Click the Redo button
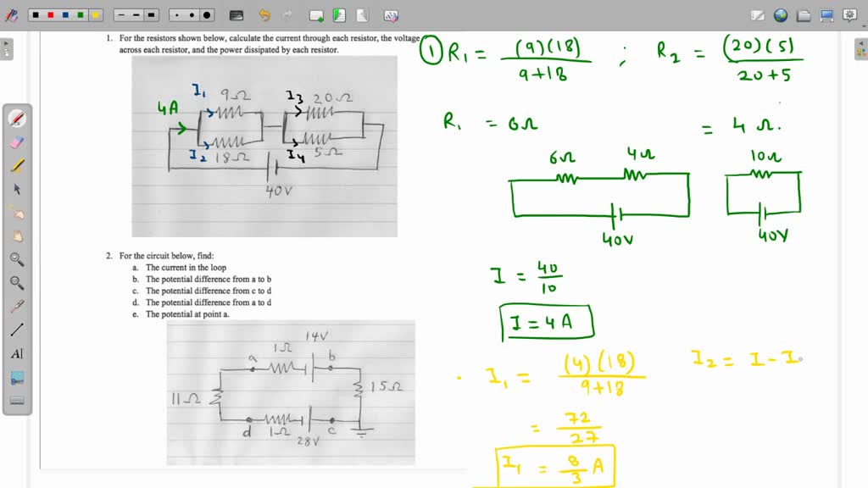This screenshot has width=868, height=488. click(x=286, y=14)
